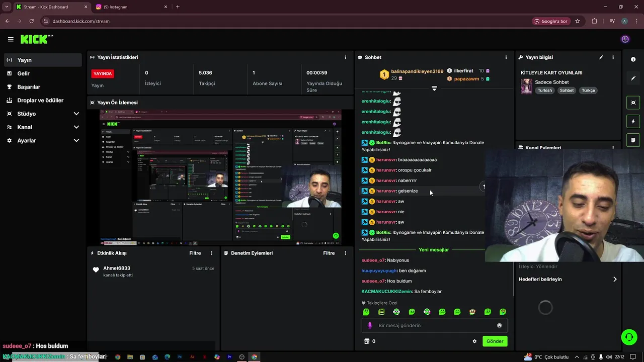Open Kanal Eylemleri three-dot menu

coord(613,148)
